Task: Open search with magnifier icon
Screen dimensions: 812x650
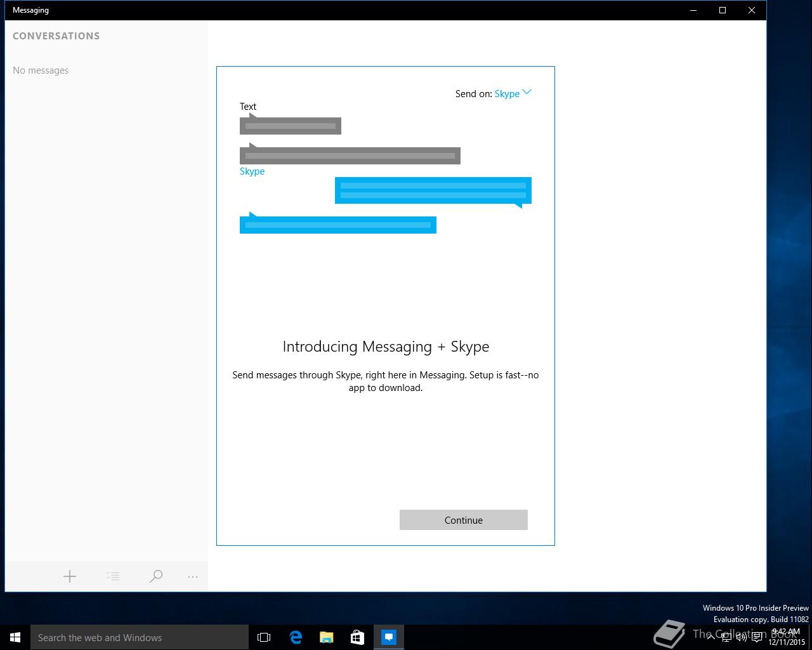Action: (x=156, y=576)
